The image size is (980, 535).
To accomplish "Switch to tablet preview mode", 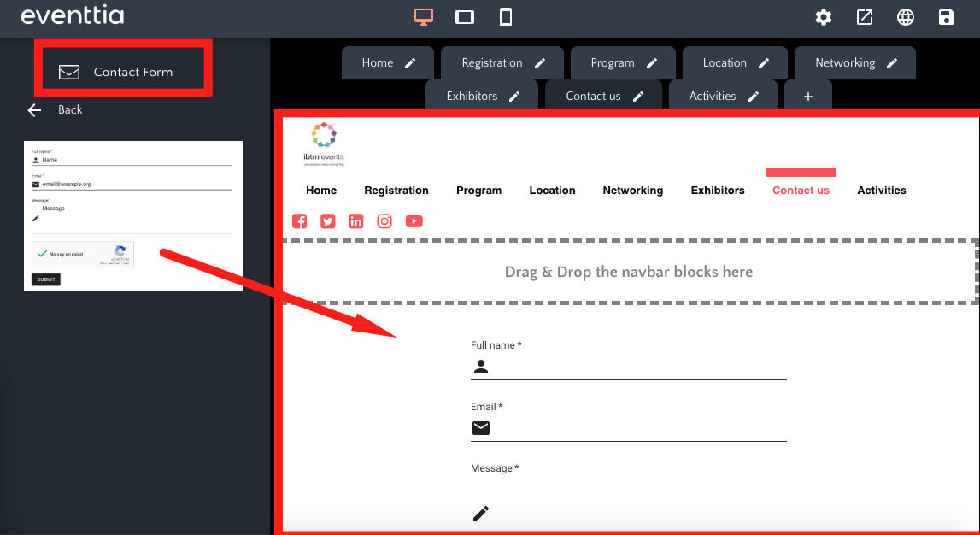I will coord(465,17).
